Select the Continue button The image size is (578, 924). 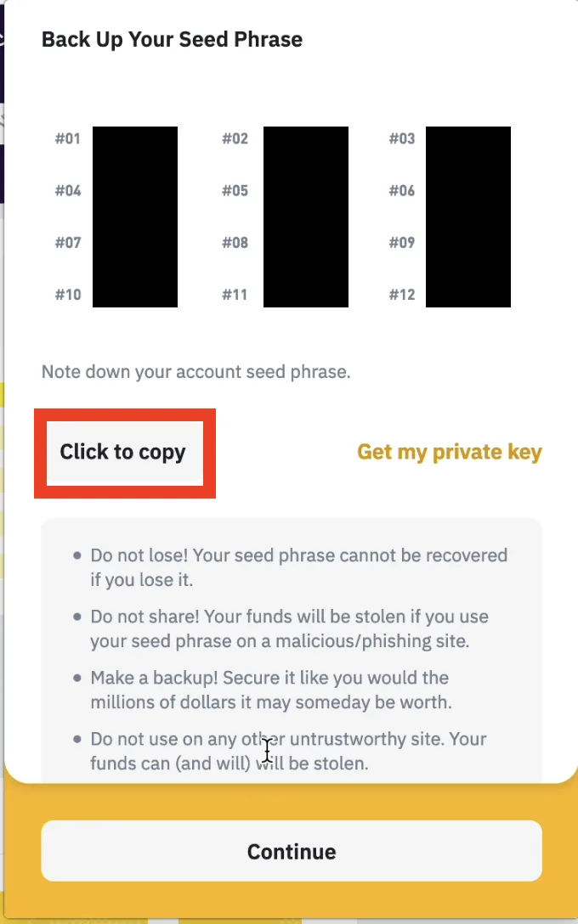click(x=292, y=851)
